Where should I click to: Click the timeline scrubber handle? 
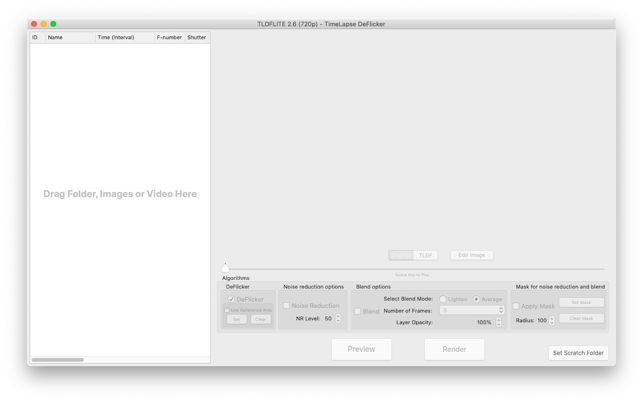[225, 268]
